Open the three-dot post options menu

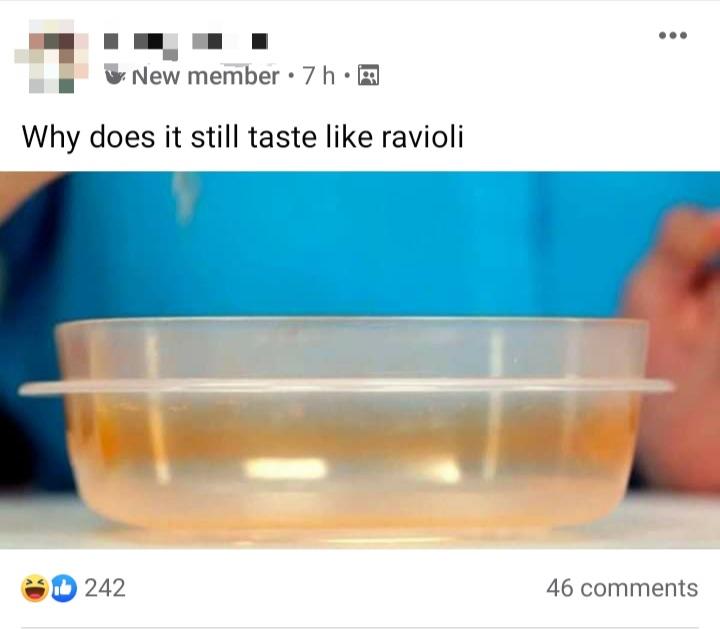point(673,35)
